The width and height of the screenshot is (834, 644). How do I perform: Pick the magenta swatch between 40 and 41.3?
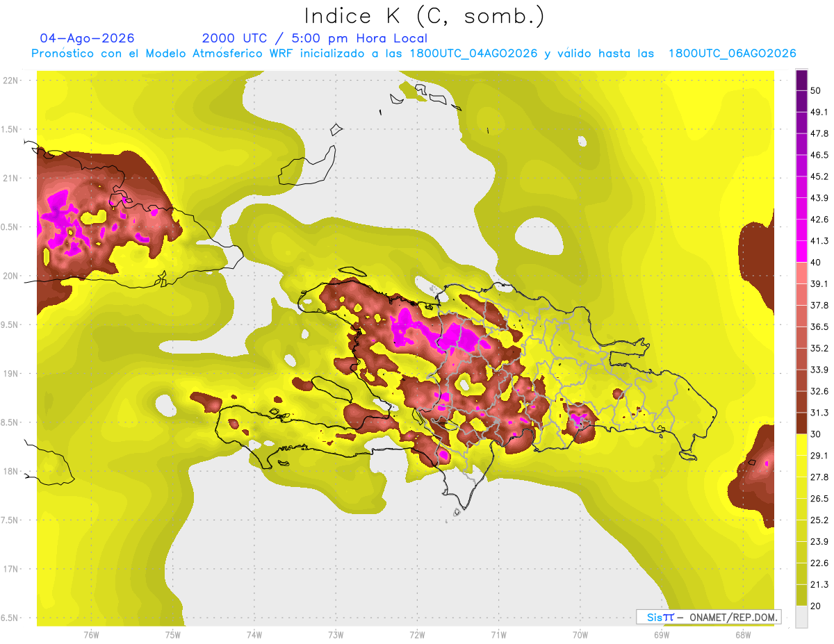[802, 252]
